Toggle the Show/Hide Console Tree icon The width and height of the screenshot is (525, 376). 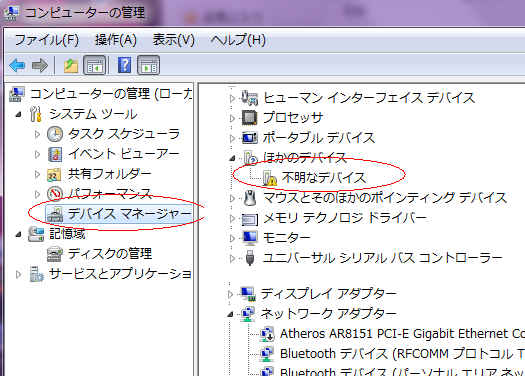(x=94, y=65)
